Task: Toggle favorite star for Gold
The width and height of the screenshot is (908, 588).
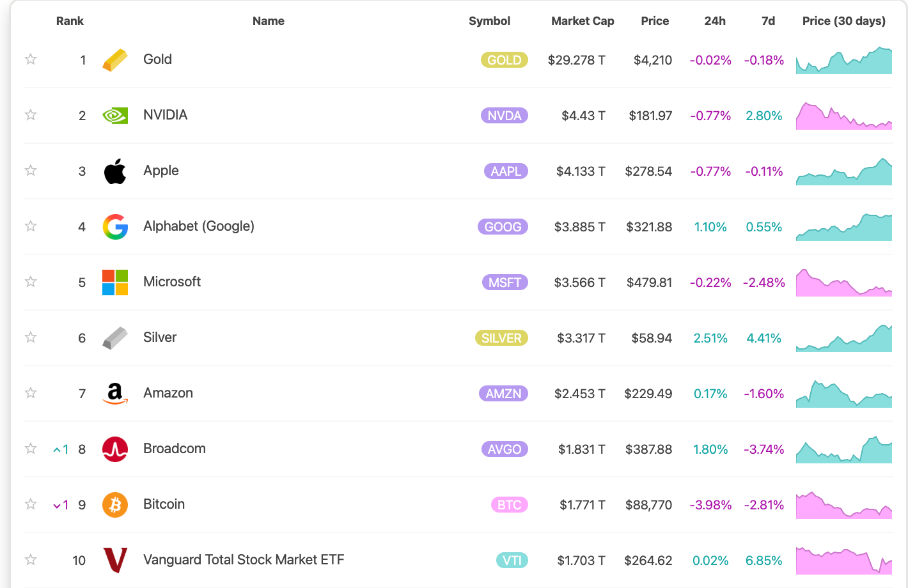Action: (31, 59)
